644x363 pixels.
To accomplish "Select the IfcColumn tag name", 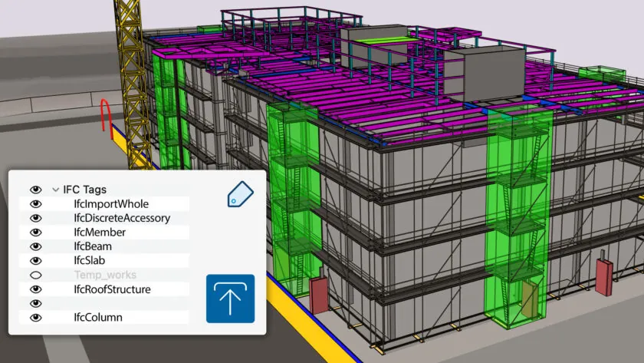I will pos(98,318).
